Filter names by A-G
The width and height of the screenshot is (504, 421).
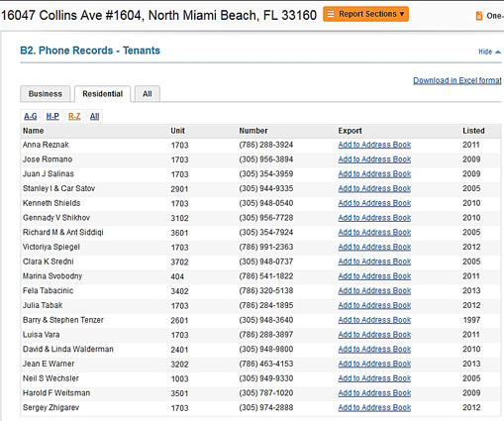(31, 116)
